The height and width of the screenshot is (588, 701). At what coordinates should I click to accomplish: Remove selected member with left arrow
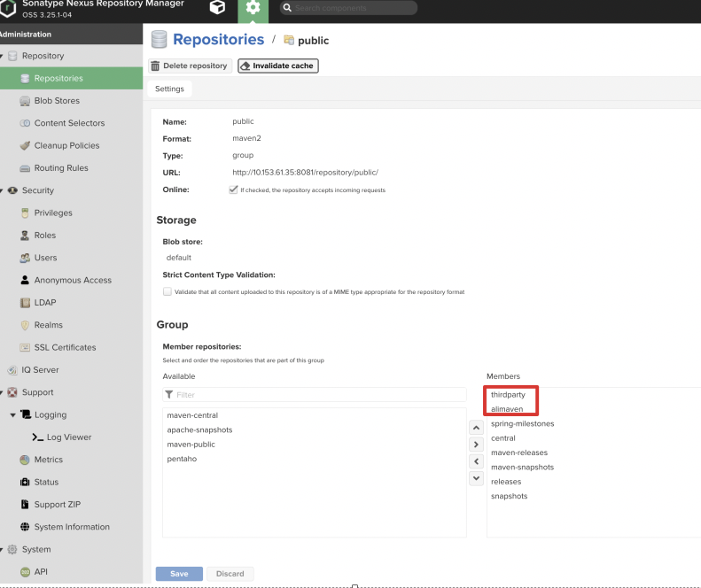pyautogui.click(x=477, y=461)
